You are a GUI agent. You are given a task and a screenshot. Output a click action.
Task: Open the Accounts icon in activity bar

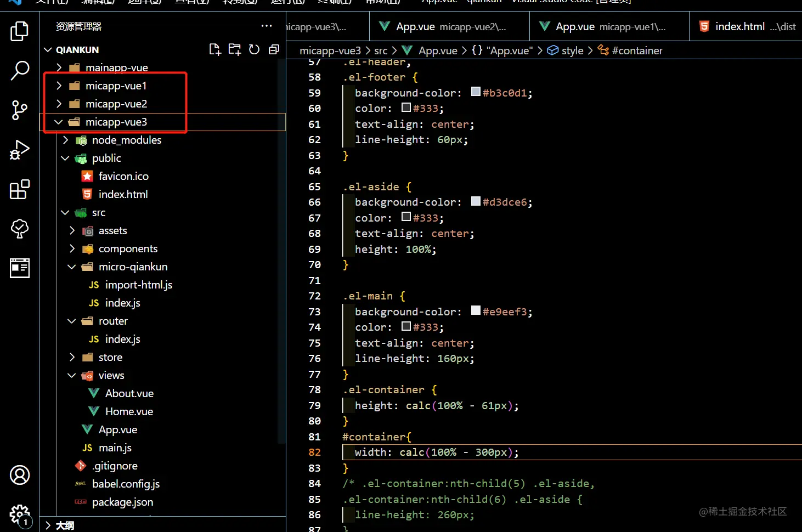click(20, 475)
